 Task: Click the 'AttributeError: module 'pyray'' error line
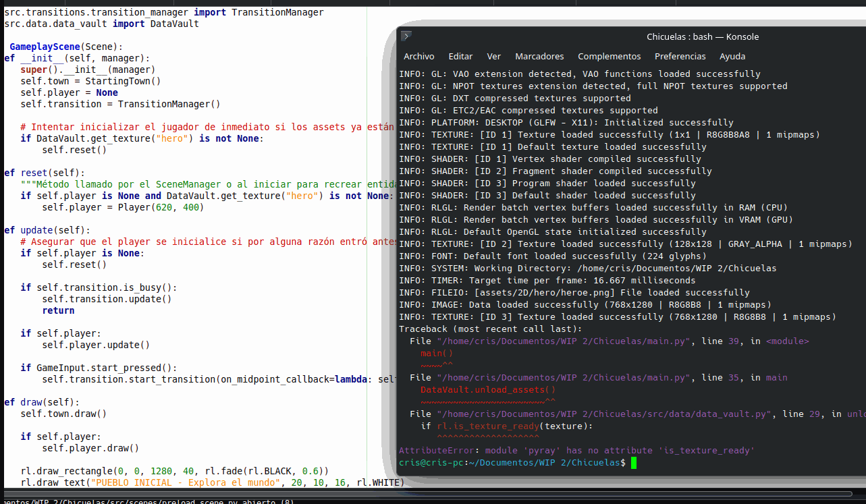click(576, 451)
